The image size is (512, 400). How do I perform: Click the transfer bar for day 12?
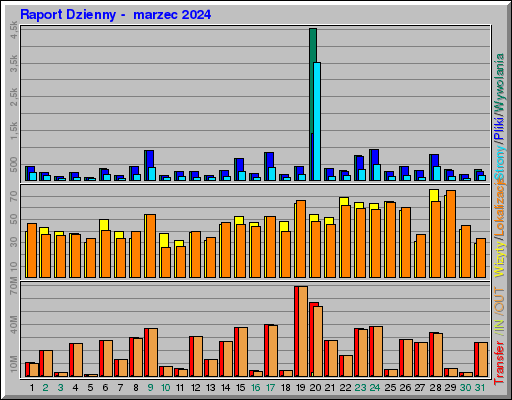coord(196,356)
